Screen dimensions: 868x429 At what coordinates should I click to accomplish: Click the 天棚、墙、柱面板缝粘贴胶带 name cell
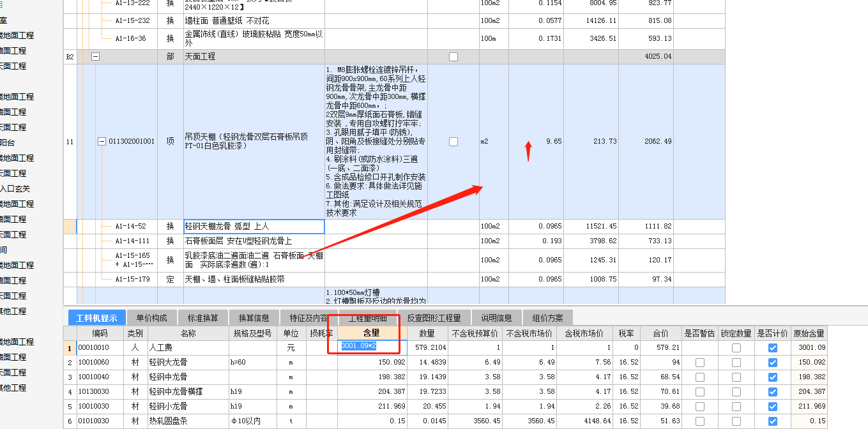point(254,280)
